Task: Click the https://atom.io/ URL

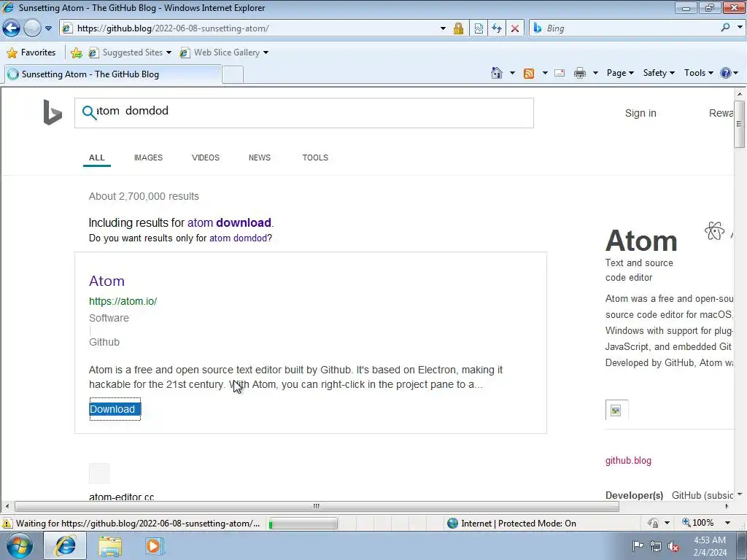Action: point(123,301)
